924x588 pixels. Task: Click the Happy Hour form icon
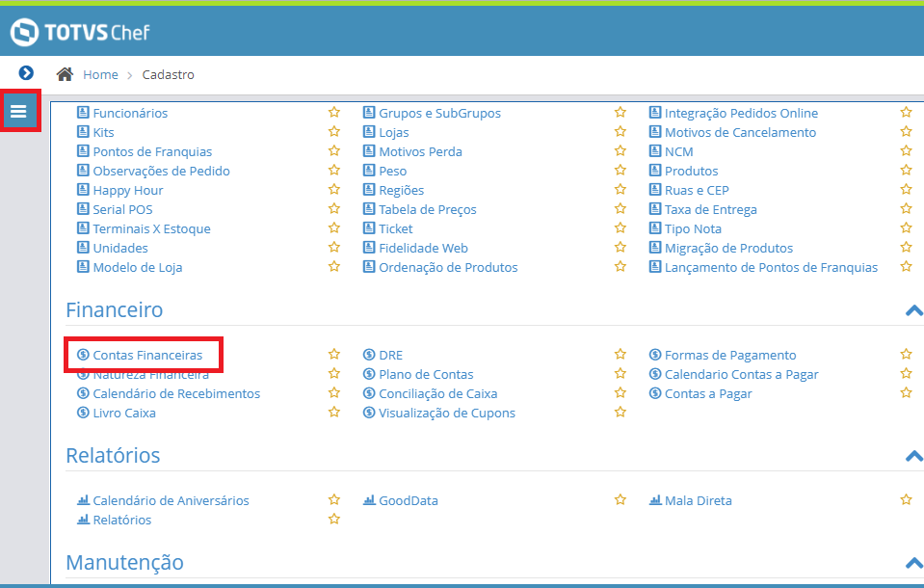click(x=83, y=189)
